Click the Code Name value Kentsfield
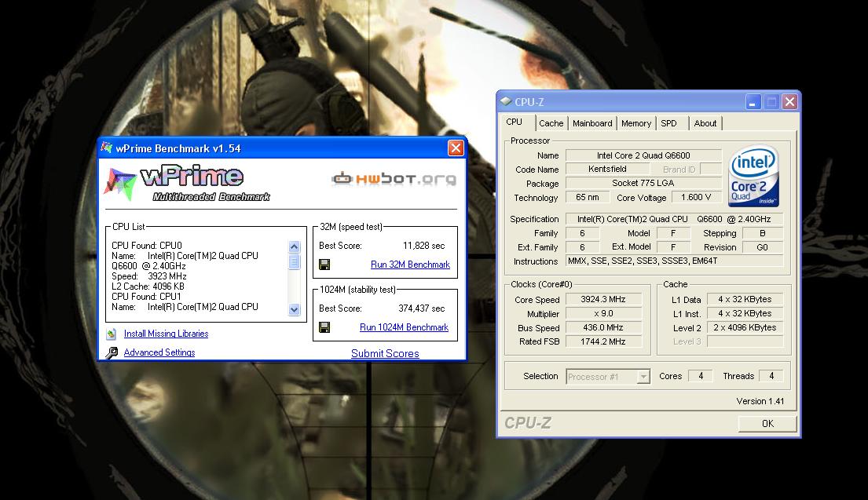Viewport: 868px width, 500px height. [x=607, y=170]
